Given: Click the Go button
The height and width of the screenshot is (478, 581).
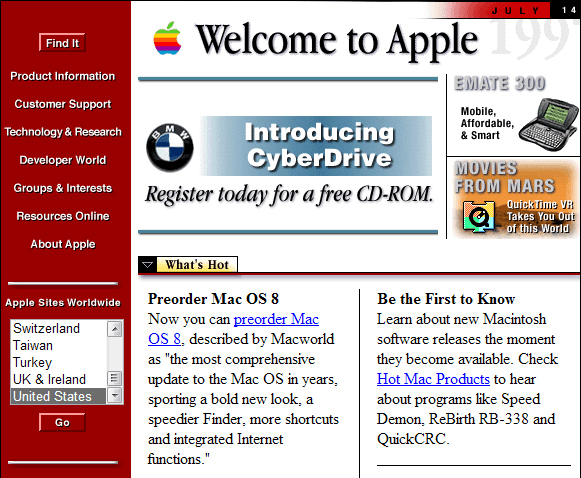Looking at the screenshot, I should (62, 422).
